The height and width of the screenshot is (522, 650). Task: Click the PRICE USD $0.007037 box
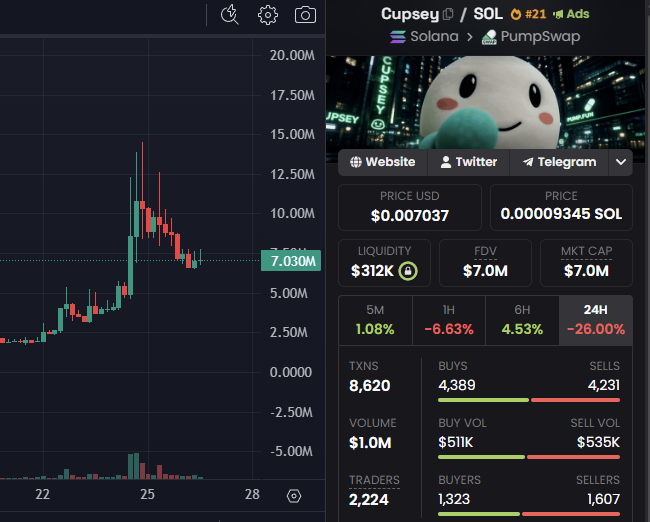click(410, 207)
